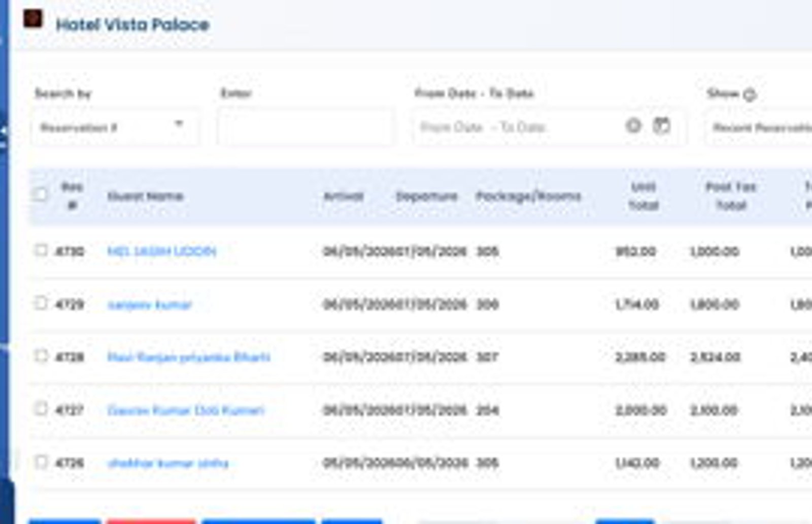Image resolution: width=812 pixels, height=524 pixels.
Task: Click the Unit Total column header
Action: click(644, 196)
